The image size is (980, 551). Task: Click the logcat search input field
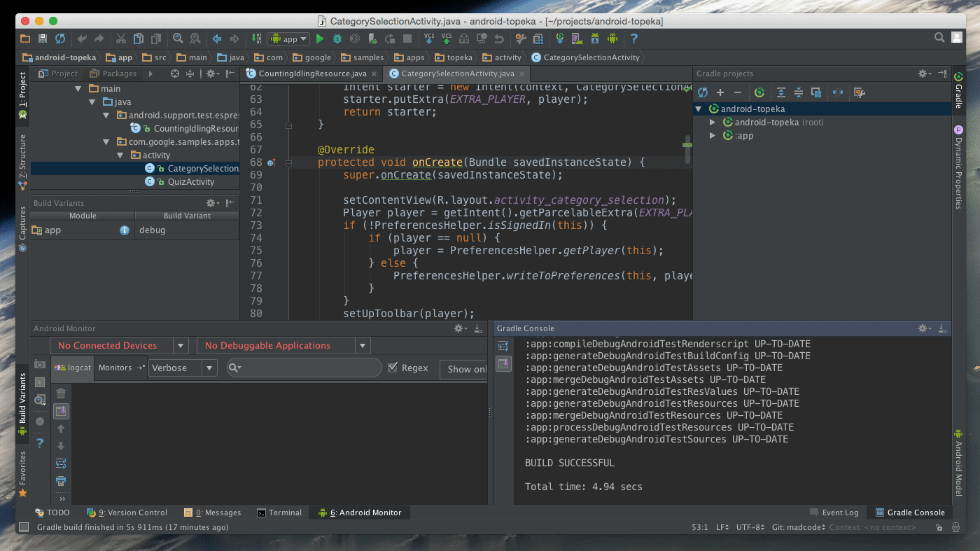[304, 368]
